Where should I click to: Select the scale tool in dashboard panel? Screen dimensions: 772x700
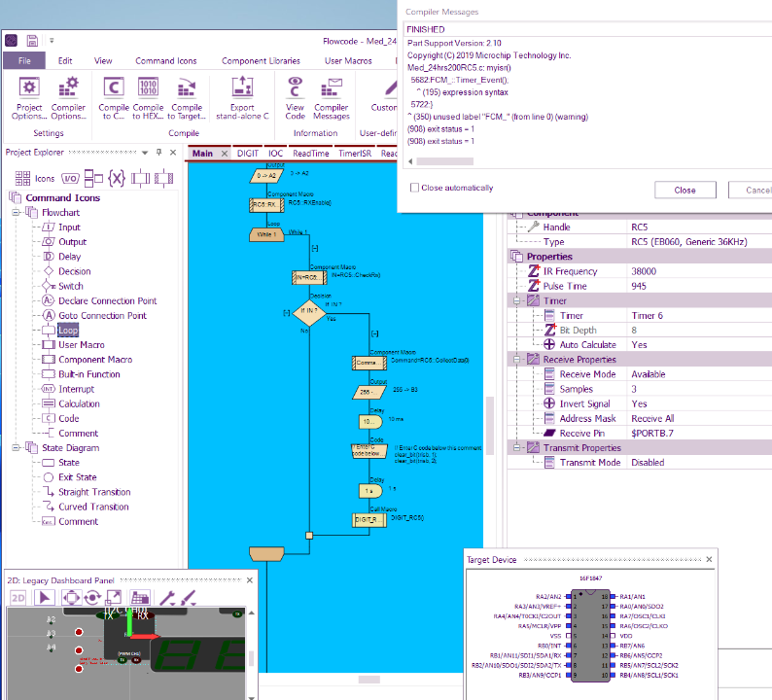coord(114,598)
